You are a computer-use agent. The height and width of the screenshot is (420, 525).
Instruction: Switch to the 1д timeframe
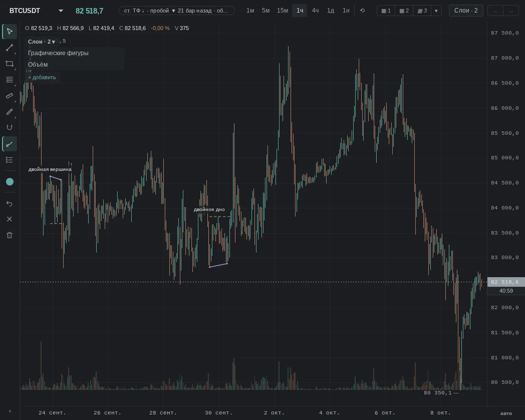331,11
